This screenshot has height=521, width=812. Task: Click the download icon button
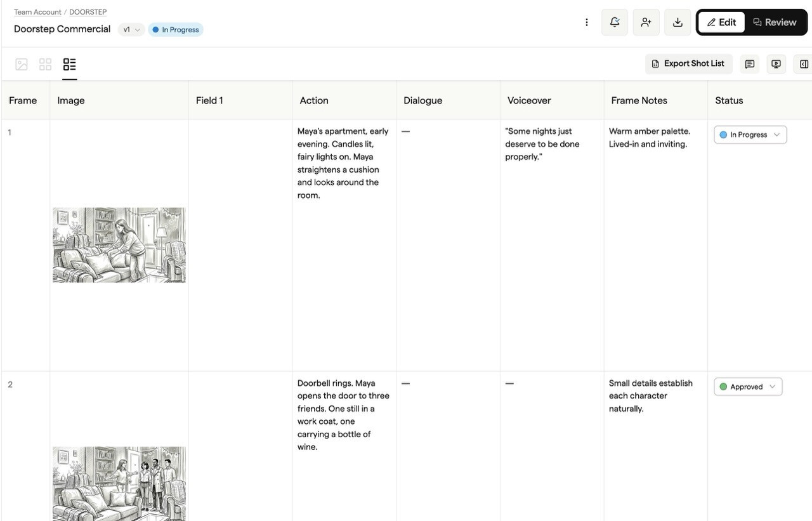[x=678, y=22]
